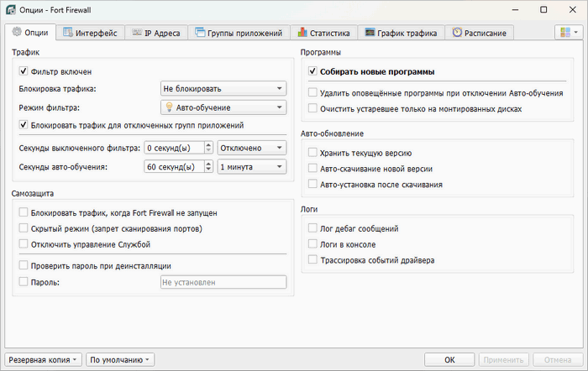Click the Отмена button
588x371 pixels.
pos(556,360)
